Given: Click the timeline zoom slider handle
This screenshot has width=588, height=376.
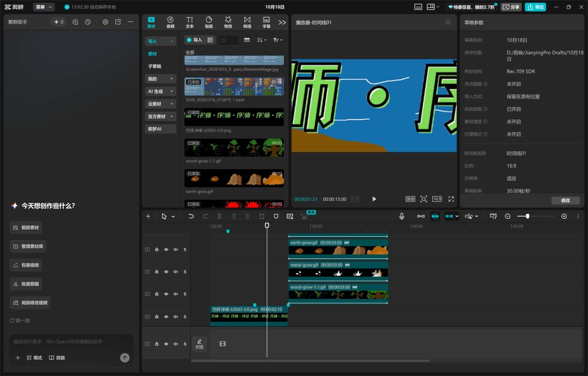Looking at the screenshot, I should [x=528, y=217].
